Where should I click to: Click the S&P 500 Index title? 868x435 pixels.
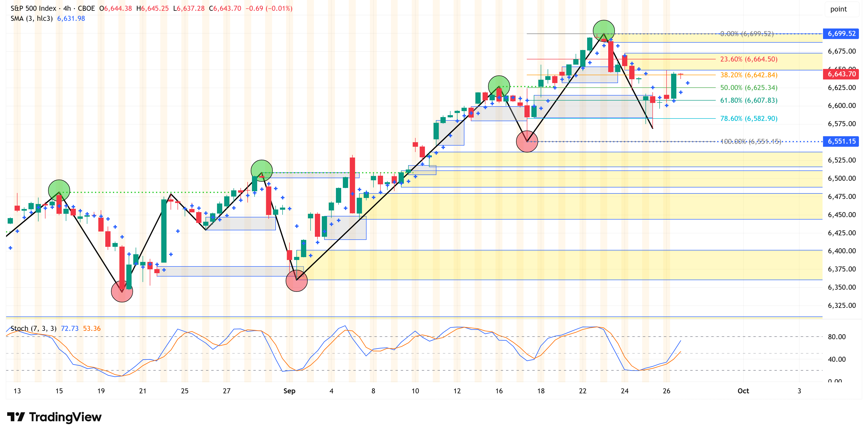pos(33,8)
